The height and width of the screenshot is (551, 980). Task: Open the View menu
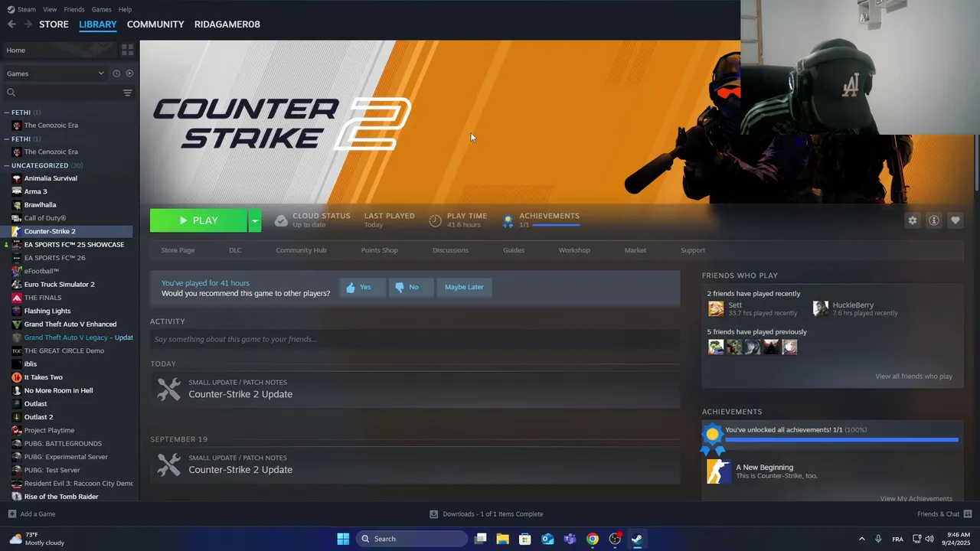click(50, 9)
